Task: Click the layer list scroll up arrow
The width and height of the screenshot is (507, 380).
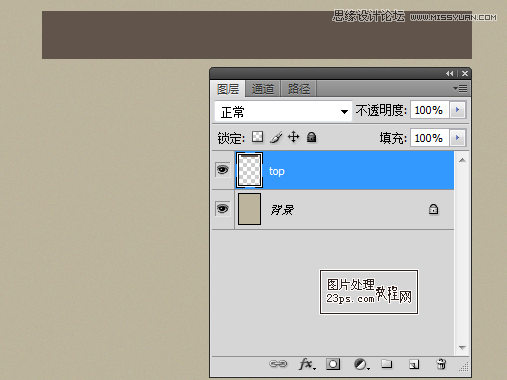Action: click(462, 160)
